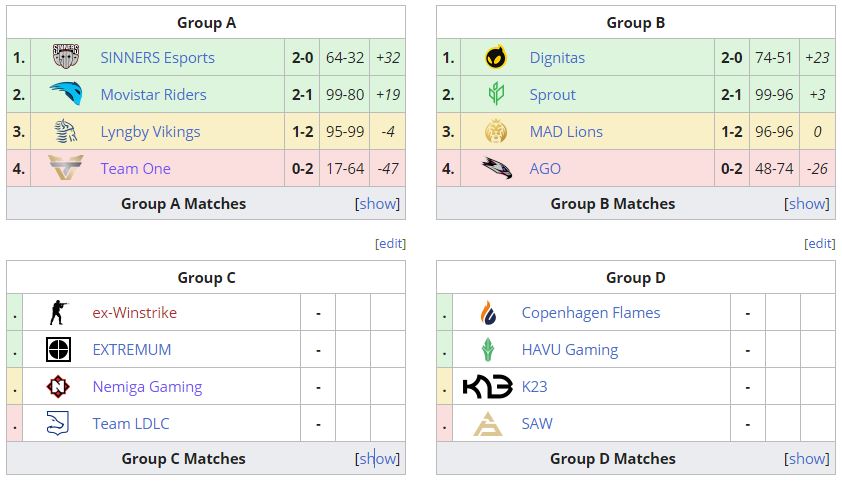Open the Team One team link
This screenshot has height=482, width=842.
pos(135,169)
